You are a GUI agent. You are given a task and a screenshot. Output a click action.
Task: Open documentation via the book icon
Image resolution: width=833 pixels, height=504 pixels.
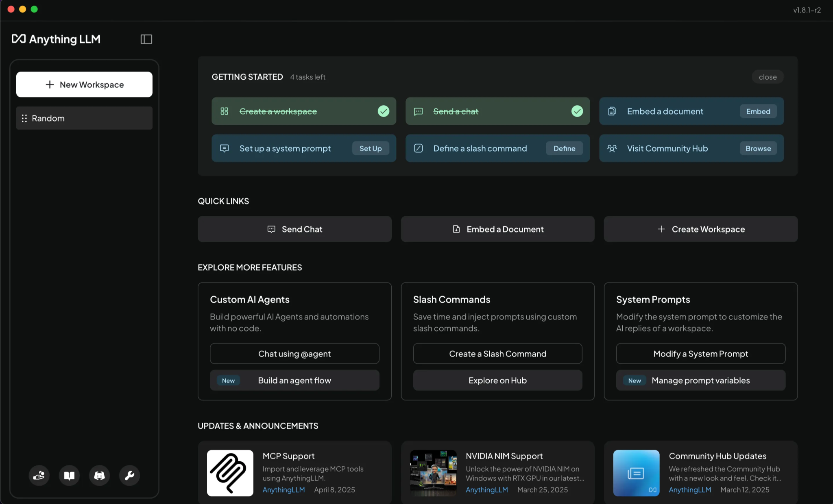click(69, 475)
